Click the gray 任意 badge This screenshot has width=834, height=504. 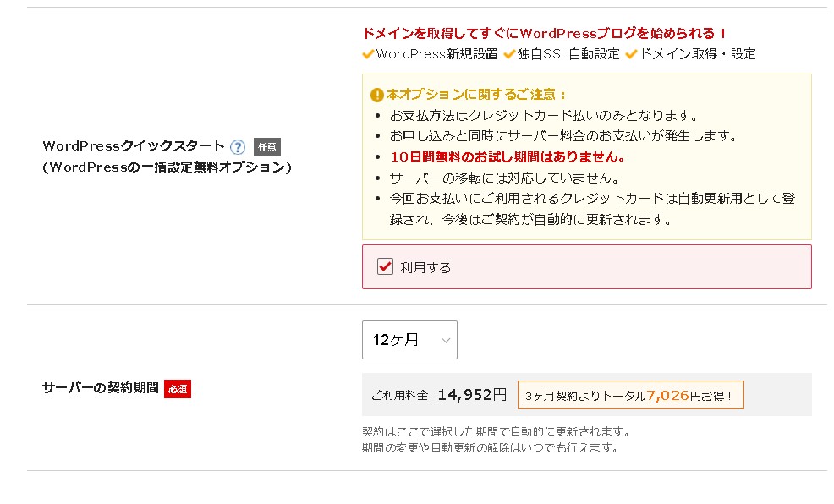click(266, 146)
